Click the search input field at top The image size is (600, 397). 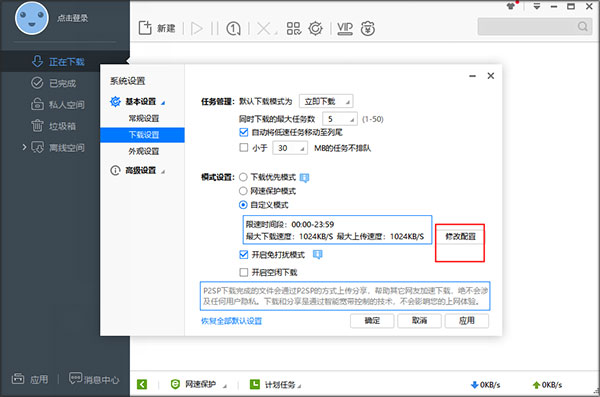click(x=535, y=26)
